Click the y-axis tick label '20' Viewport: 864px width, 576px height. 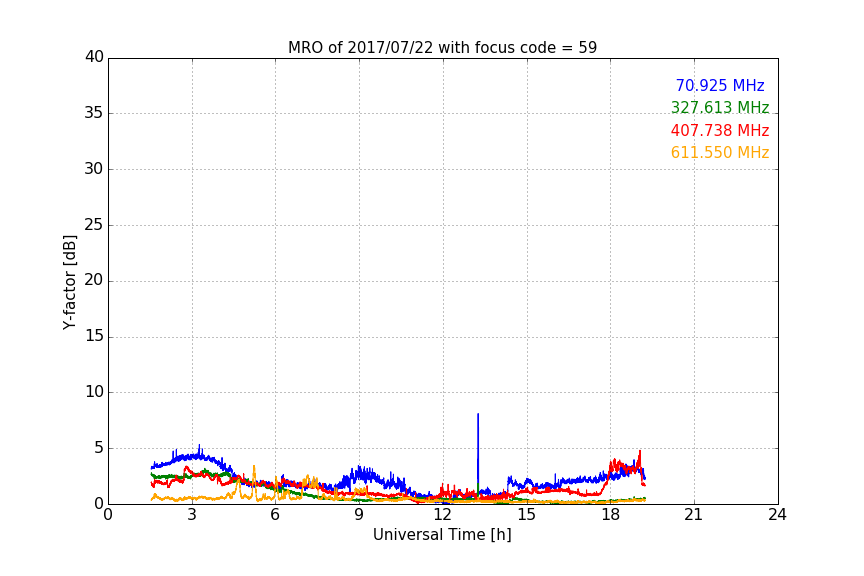click(94, 280)
